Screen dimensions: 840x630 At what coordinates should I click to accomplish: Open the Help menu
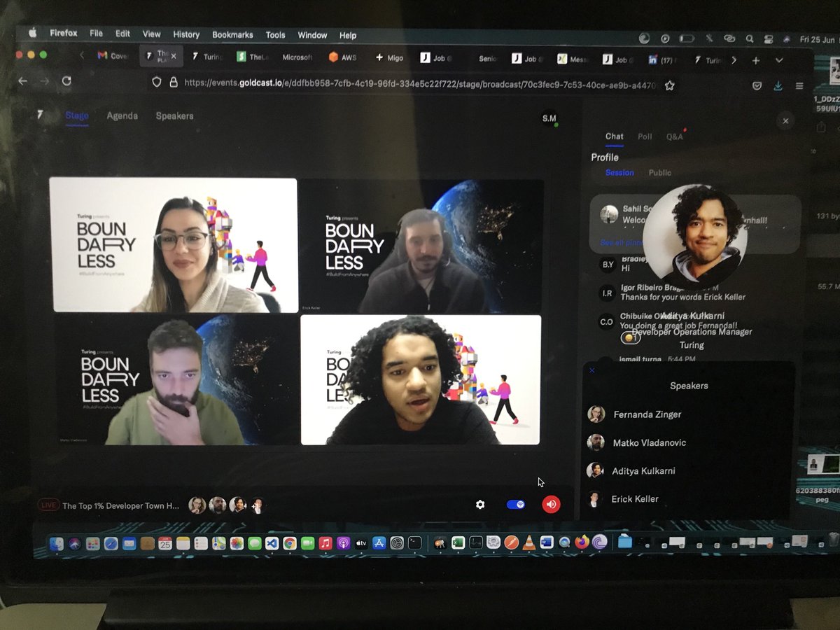tap(348, 35)
